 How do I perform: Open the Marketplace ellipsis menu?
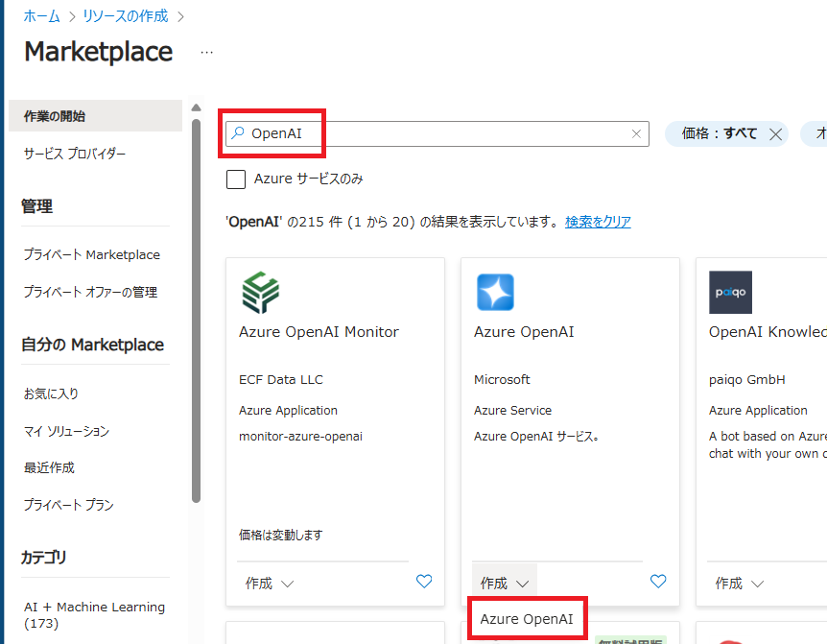(207, 52)
